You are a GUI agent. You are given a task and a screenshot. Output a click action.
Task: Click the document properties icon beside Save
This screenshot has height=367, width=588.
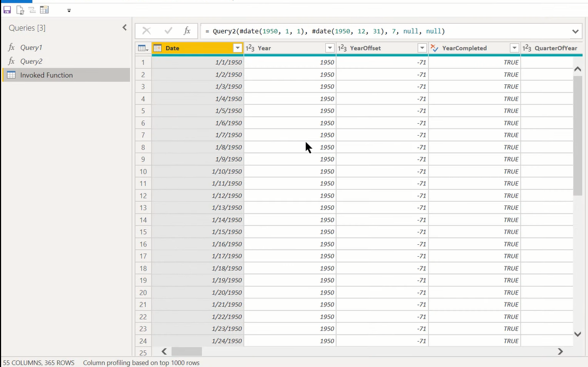coord(20,10)
